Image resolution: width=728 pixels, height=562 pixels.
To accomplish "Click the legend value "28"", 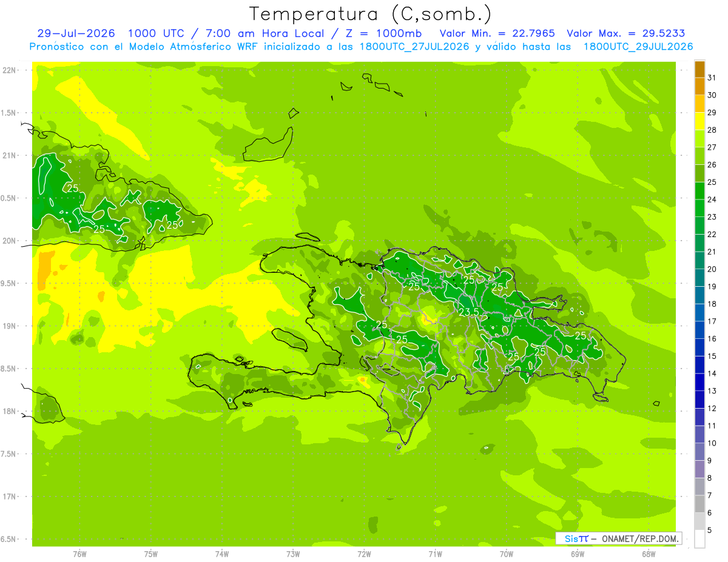I will (x=712, y=130).
